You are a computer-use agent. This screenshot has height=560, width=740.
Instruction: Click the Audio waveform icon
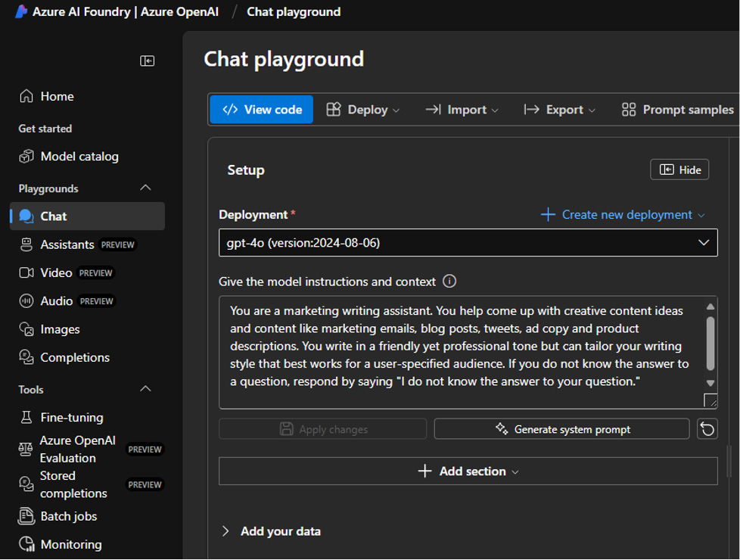click(x=26, y=300)
